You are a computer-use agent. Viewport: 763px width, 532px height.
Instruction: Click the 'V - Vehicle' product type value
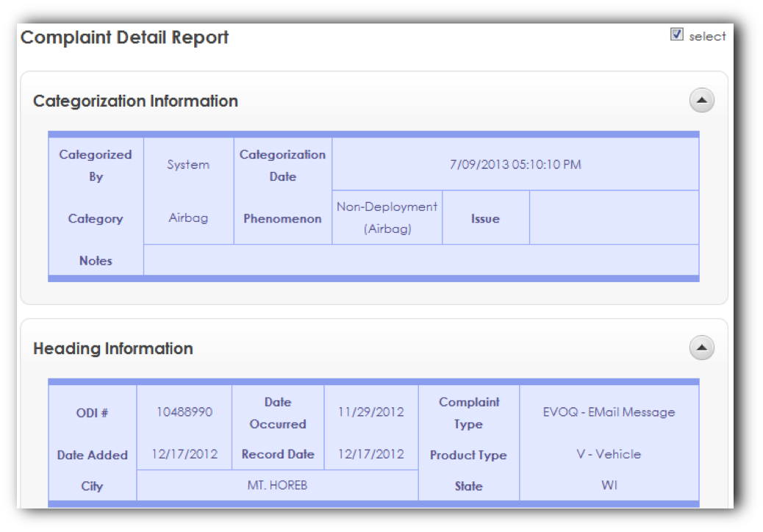tap(609, 453)
